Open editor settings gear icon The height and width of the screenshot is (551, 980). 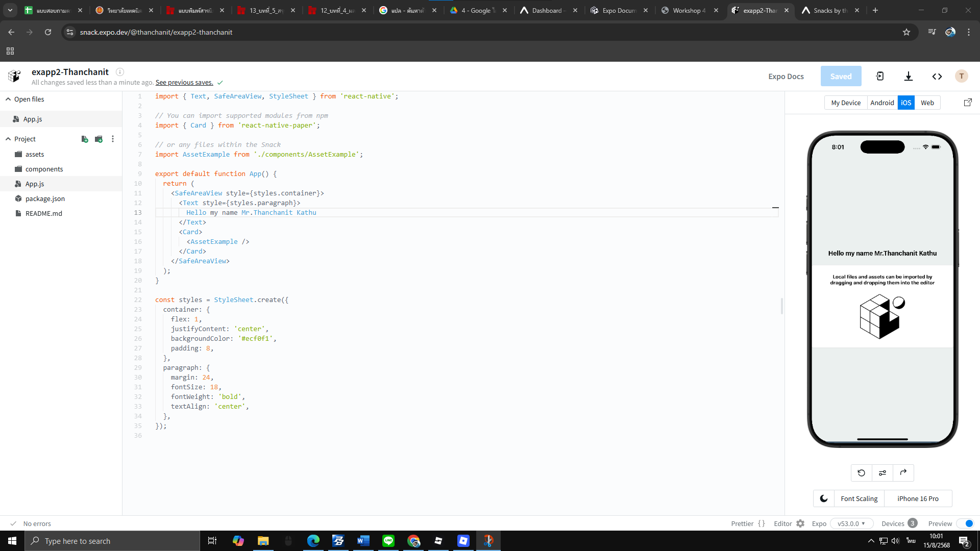[x=800, y=523]
